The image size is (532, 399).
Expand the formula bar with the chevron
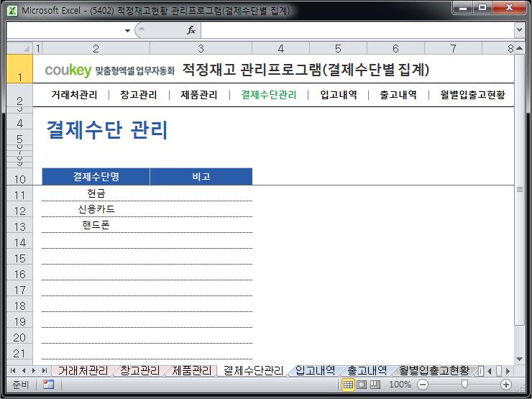(x=519, y=30)
